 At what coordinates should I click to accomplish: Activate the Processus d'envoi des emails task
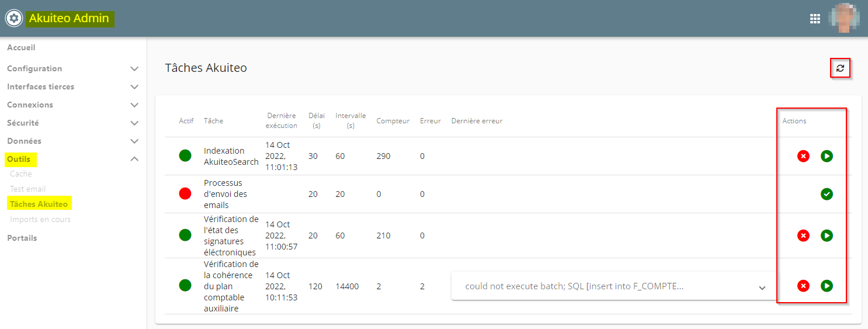click(827, 194)
